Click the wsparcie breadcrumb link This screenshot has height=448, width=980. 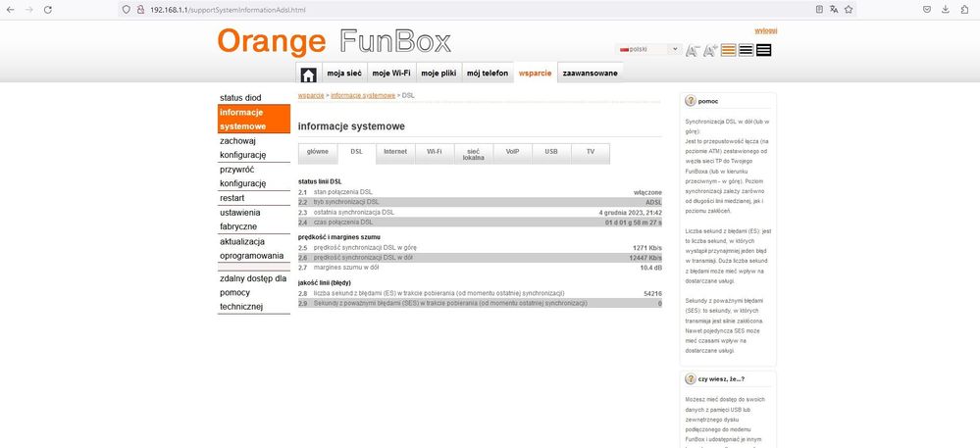[x=311, y=96]
